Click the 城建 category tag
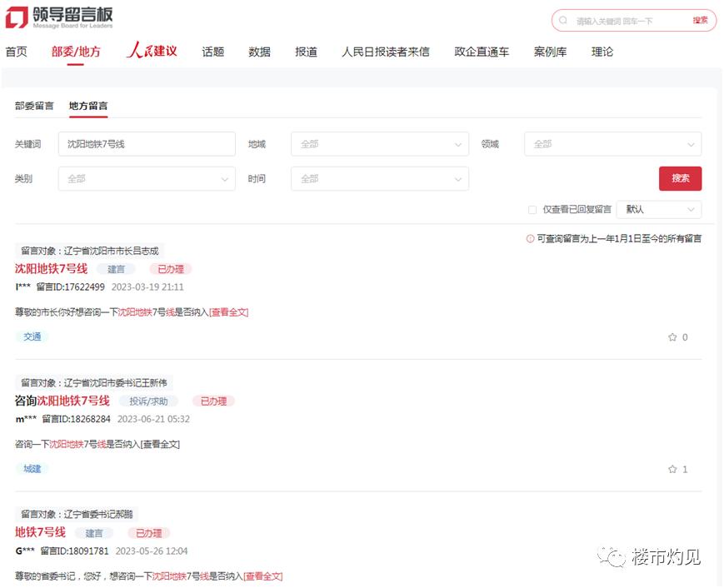724x588 pixels. point(32,468)
